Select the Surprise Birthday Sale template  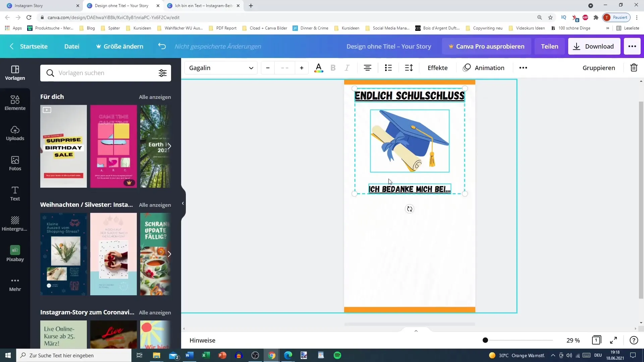(x=63, y=146)
